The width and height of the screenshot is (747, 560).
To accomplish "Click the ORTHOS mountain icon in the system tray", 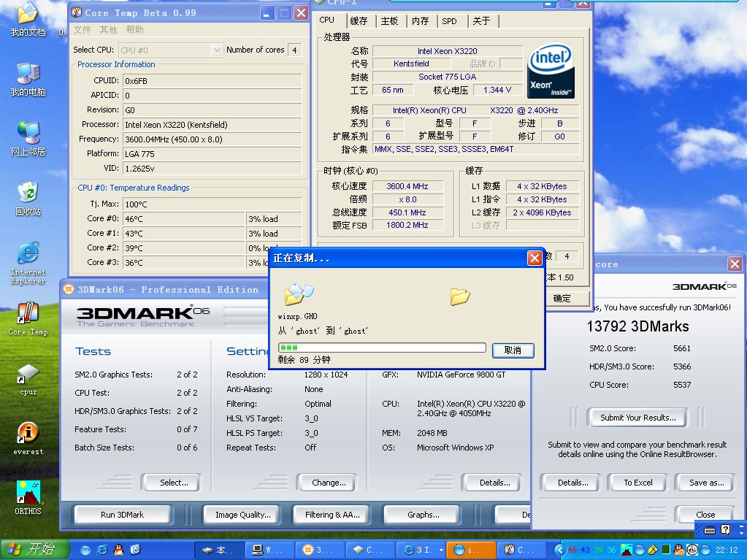I will click(627, 550).
